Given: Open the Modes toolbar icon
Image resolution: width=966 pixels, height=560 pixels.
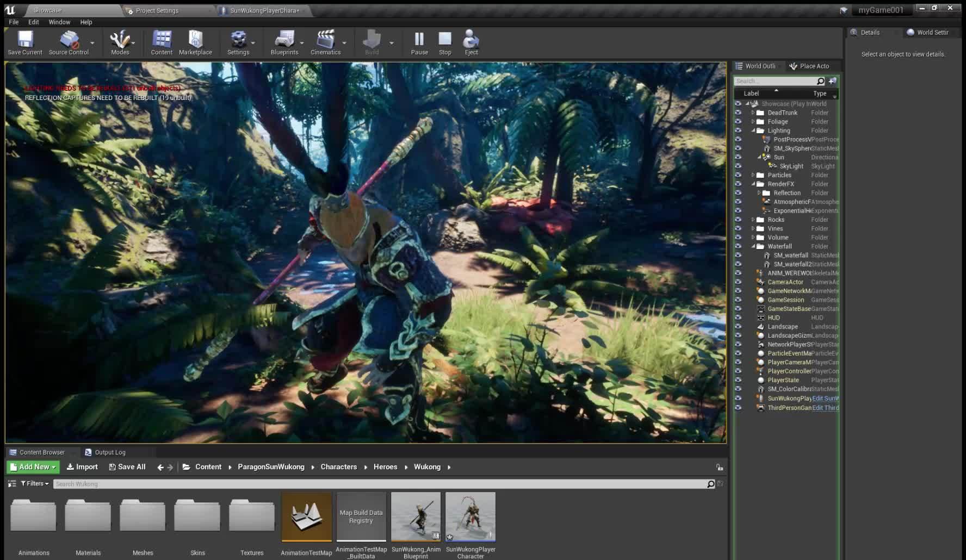Looking at the screenshot, I should [120, 42].
